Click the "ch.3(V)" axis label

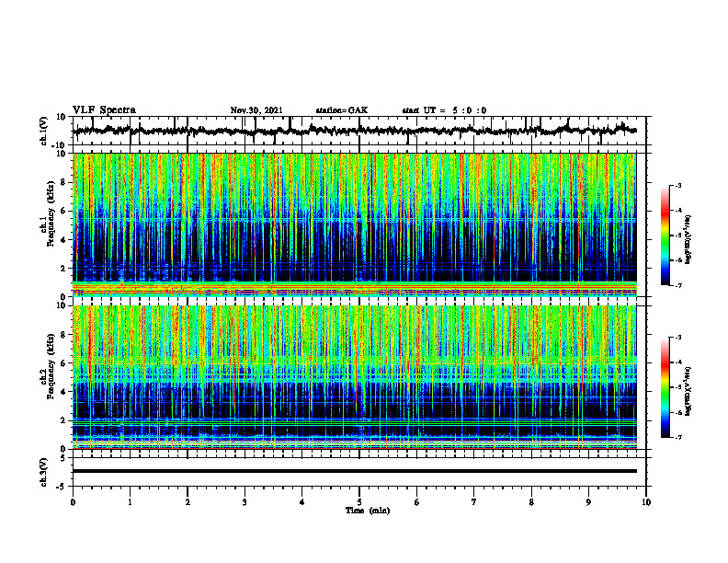tap(44, 473)
